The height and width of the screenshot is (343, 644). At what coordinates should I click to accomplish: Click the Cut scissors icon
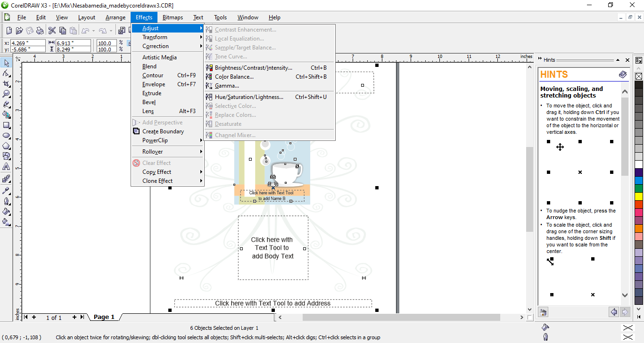pyautogui.click(x=52, y=31)
